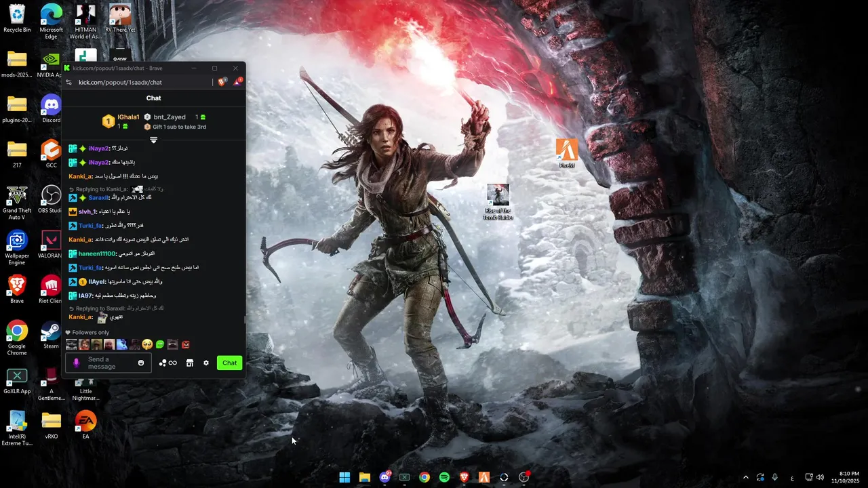This screenshot has height=488, width=868.
Task: Launch Discord from the desktop shortcut
Action: [51, 110]
